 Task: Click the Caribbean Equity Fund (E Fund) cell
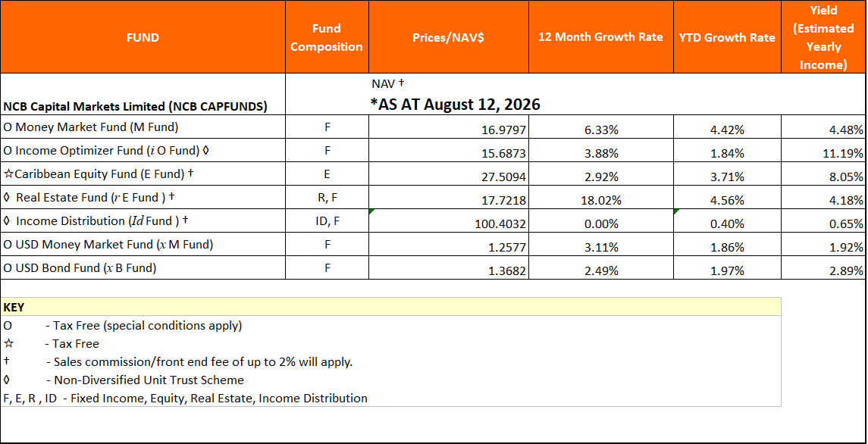pyautogui.click(x=143, y=174)
